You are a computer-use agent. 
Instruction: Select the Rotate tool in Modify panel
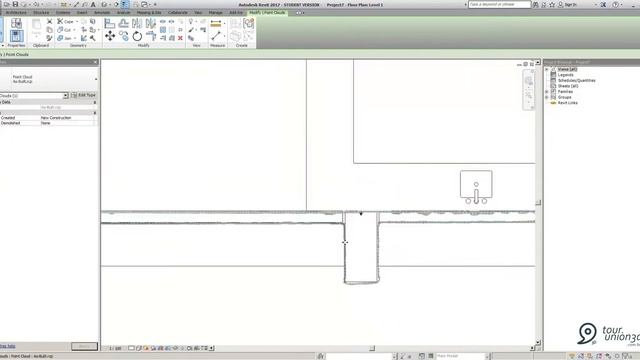[x=137, y=36]
